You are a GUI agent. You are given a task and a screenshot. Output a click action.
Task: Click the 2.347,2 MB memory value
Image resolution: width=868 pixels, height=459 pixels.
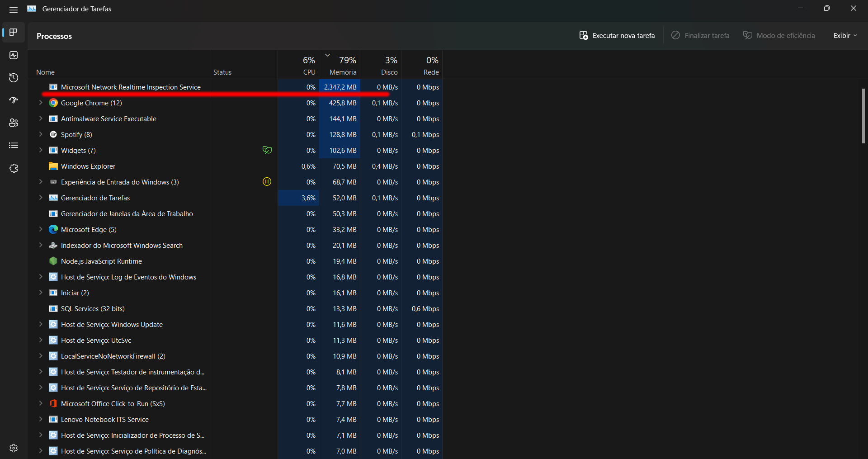[x=340, y=87]
